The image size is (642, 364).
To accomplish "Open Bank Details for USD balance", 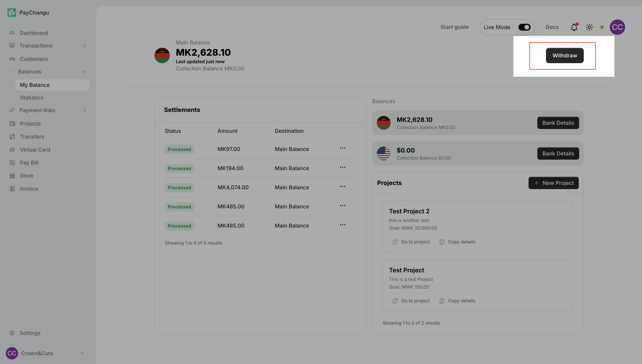I will point(558,153).
